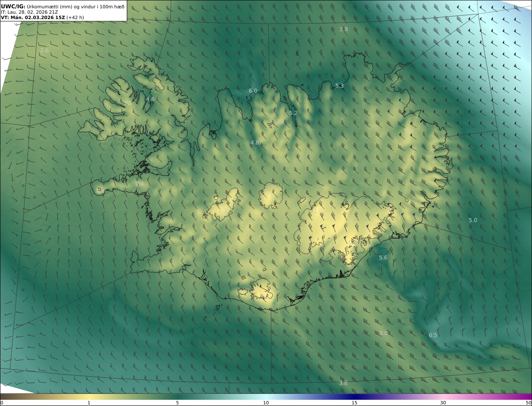Click the 3.8 label north of Iceland
This screenshot has height=406, width=532.
click(344, 29)
